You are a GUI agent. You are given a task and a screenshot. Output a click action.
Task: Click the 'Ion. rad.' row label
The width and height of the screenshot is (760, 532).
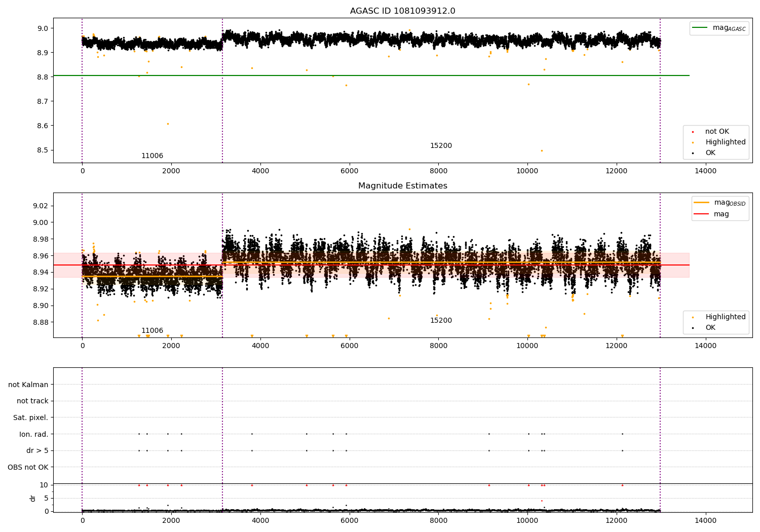click(34, 434)
